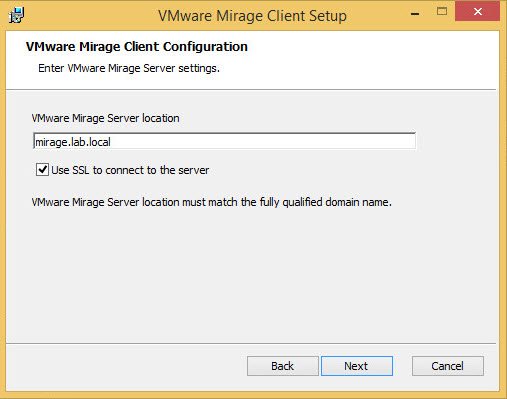Click the fully qualified domain name note

211,202
